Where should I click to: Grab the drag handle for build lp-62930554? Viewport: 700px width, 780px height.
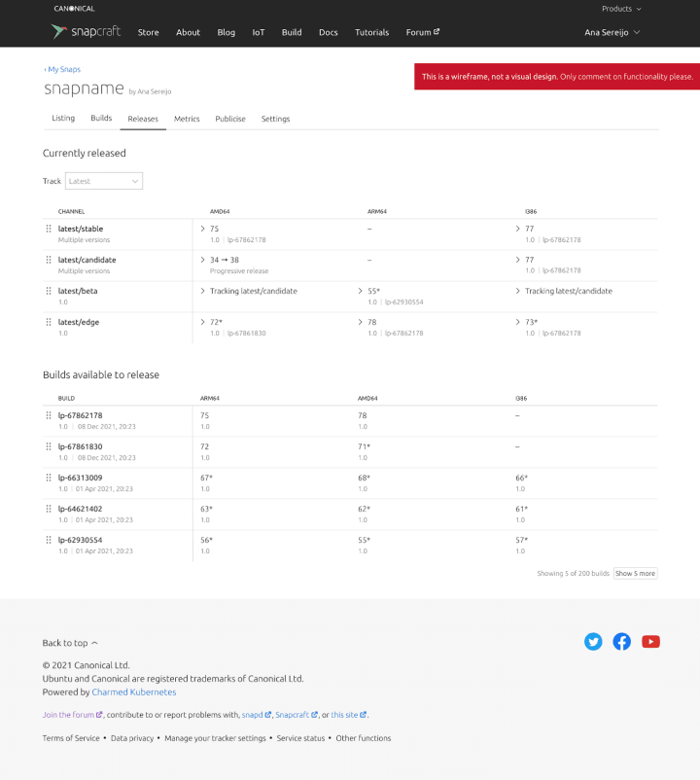coord(49,540)
